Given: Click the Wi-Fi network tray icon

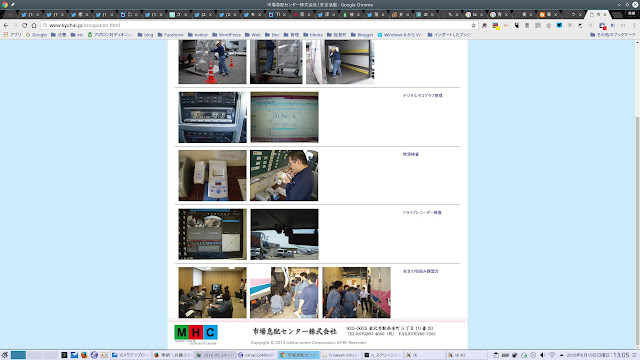Looking at the screenshot, I should 552,355.
